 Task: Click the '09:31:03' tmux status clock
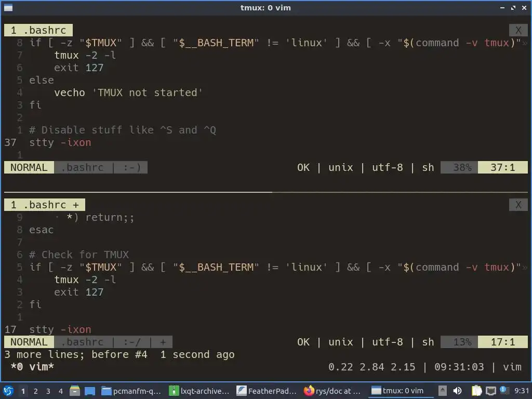coord(459,367)
